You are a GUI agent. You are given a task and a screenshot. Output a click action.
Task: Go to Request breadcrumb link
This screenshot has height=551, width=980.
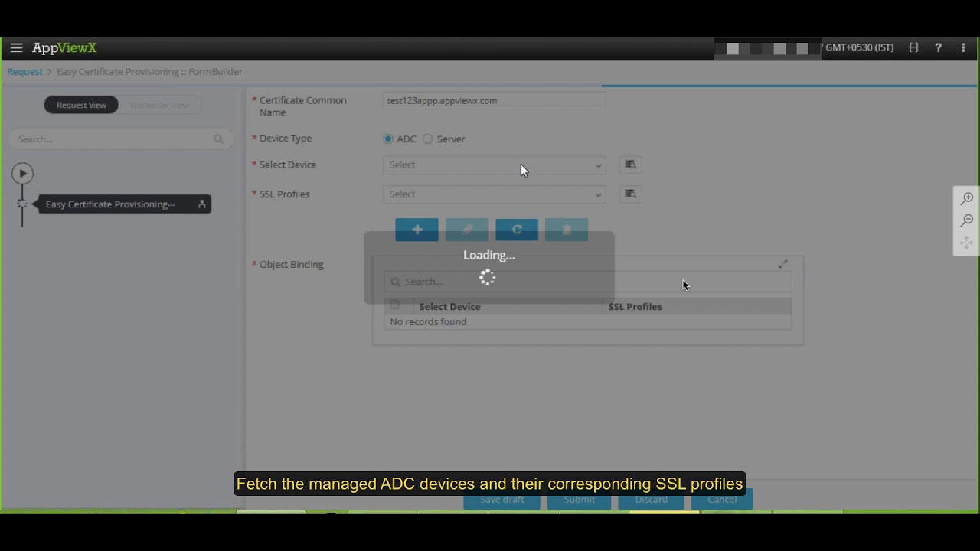[24, 71]
